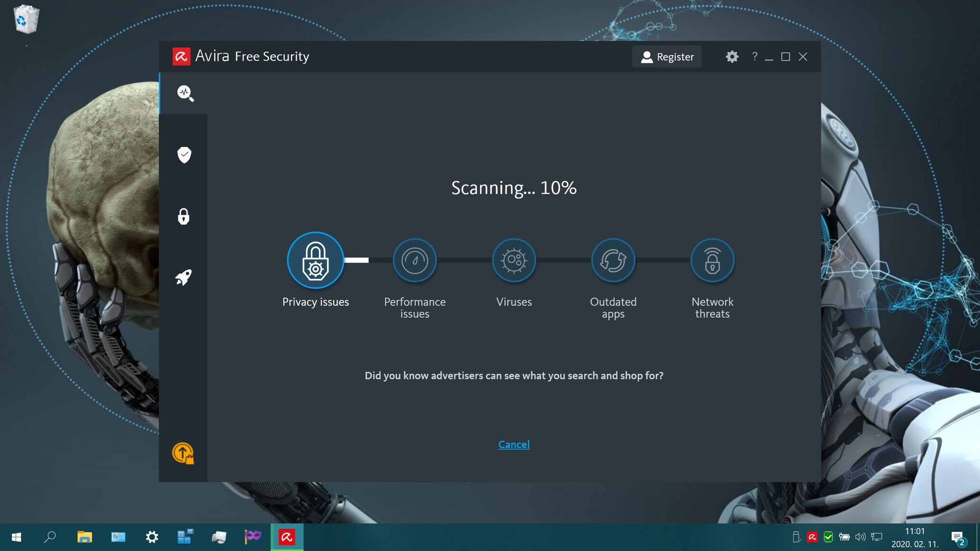Open the blue tiles app in taskbar
The image size is (980, 551).
(185, 537)
